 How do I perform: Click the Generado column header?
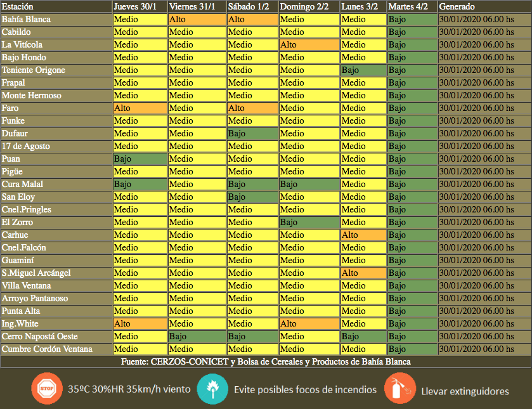coord(457,6)
